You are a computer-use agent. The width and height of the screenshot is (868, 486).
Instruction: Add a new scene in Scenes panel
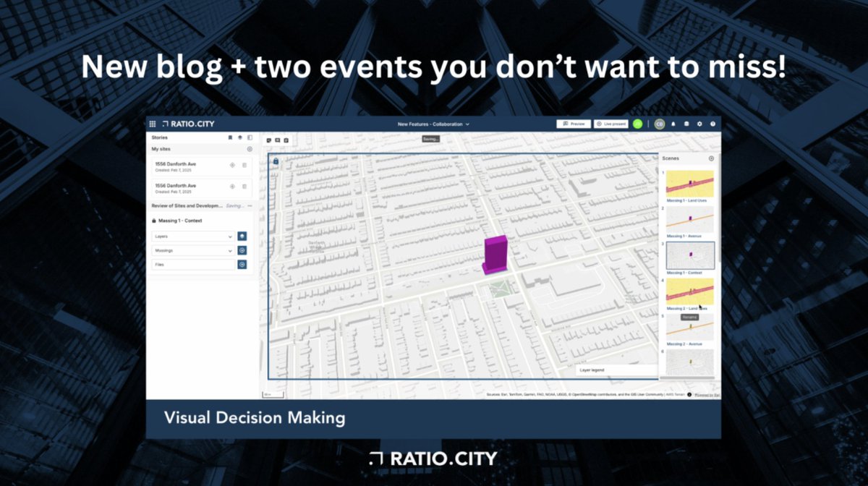tap(711, 158)
